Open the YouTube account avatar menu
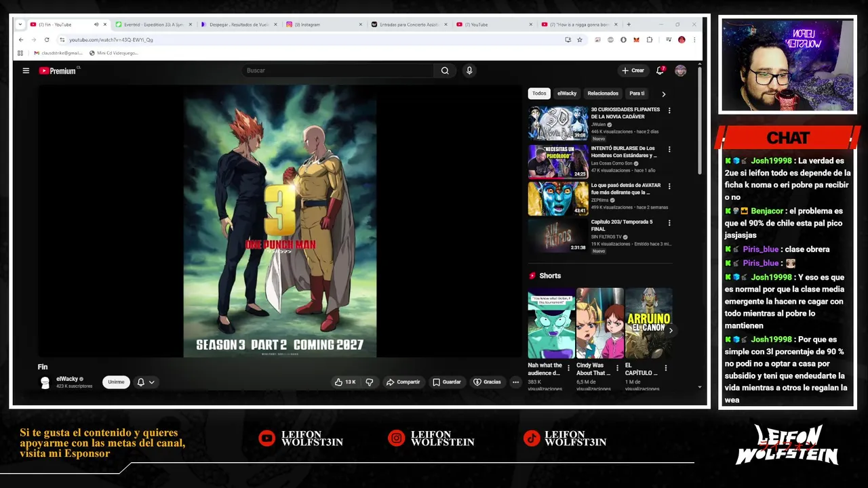Image resolution: width=868 pixels, height=488 pixels. (681, 70)
